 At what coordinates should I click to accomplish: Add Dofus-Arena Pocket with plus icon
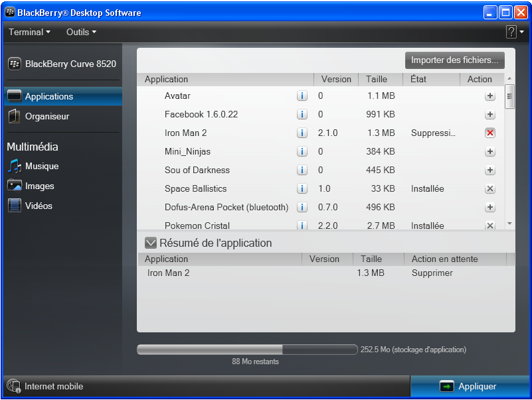coord(490,207)
